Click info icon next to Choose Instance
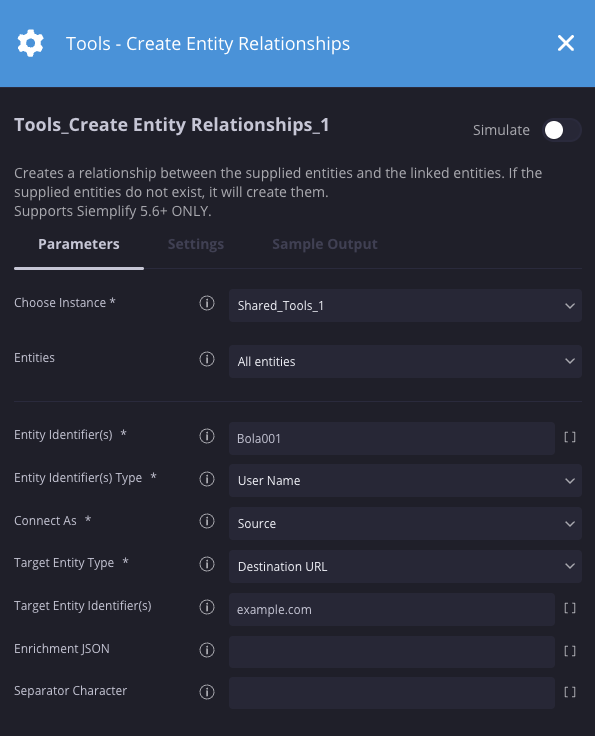 (206, 303)
